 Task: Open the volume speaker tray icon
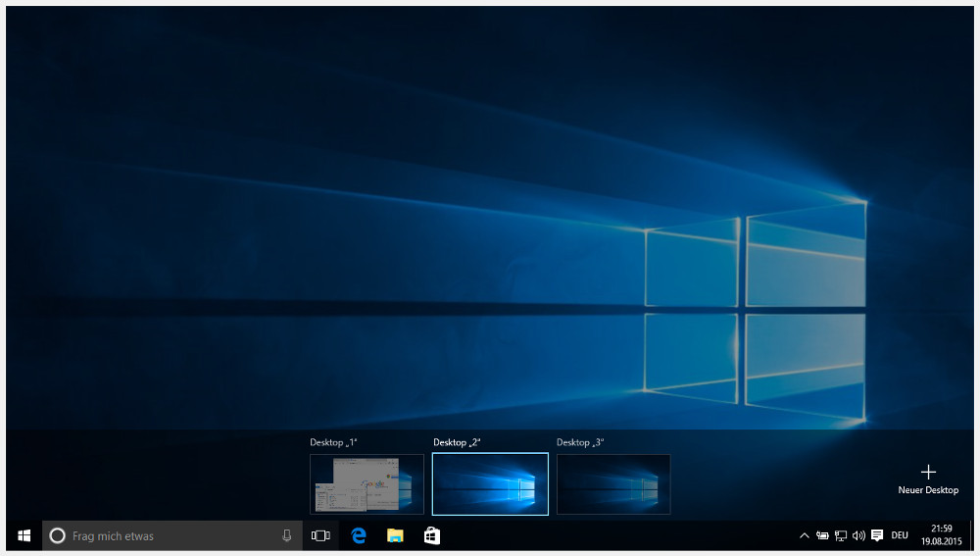tap(858, 536)
